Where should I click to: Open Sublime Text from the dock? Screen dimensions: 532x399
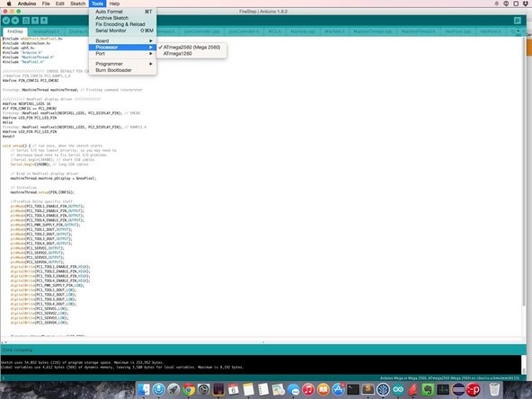click(x=368, y=389)
